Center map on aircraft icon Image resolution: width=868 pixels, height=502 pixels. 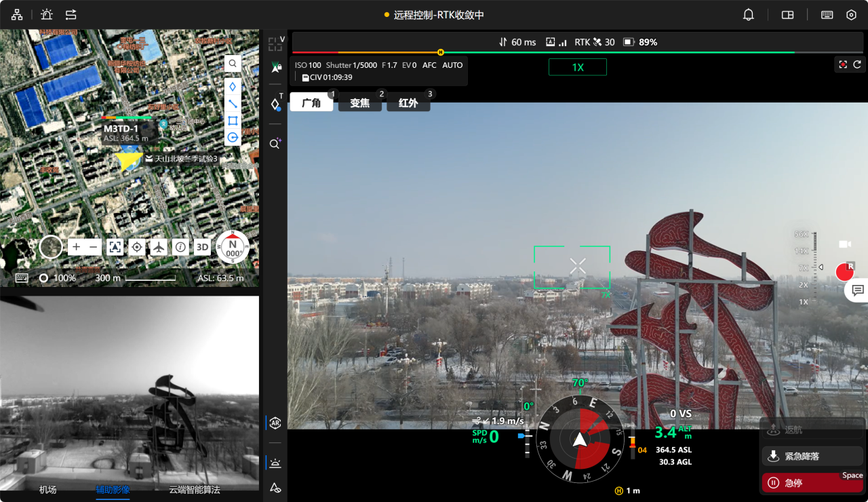click(159, 248)
